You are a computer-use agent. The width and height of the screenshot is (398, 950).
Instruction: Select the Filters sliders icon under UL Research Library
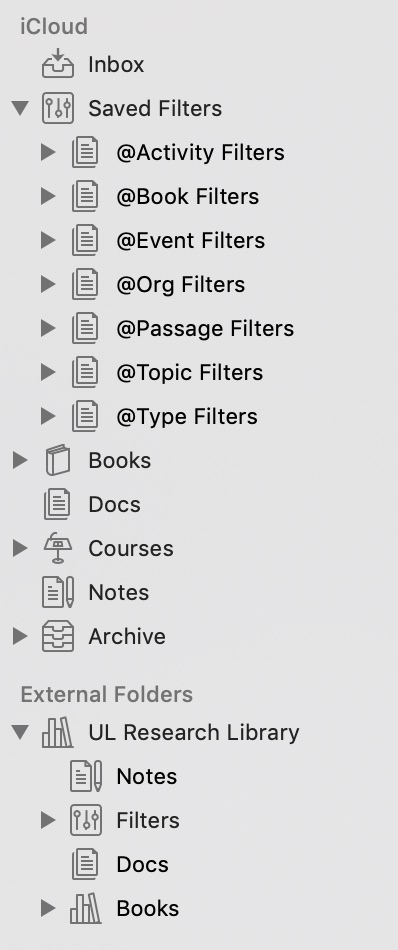click(86, 820)
